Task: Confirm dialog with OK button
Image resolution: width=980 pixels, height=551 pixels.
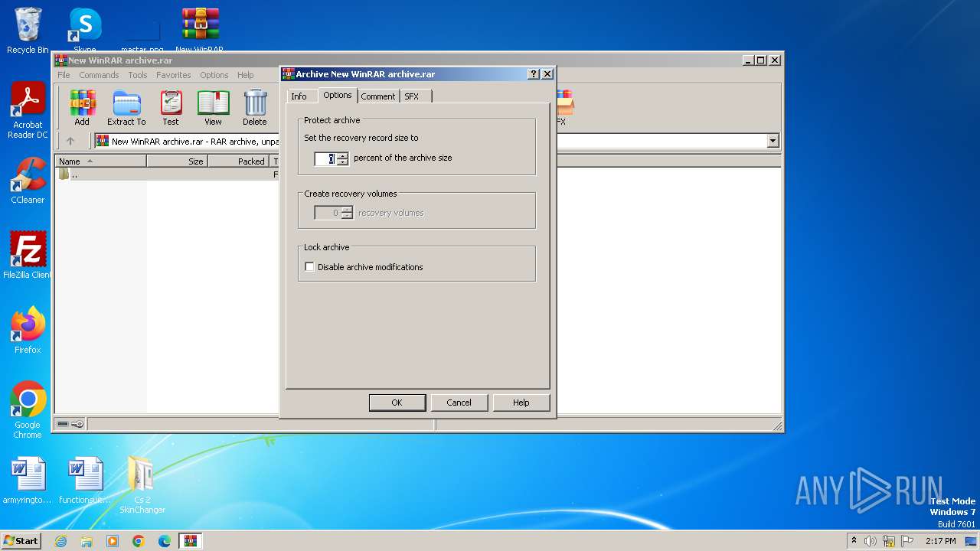Action: pos(397,403)
